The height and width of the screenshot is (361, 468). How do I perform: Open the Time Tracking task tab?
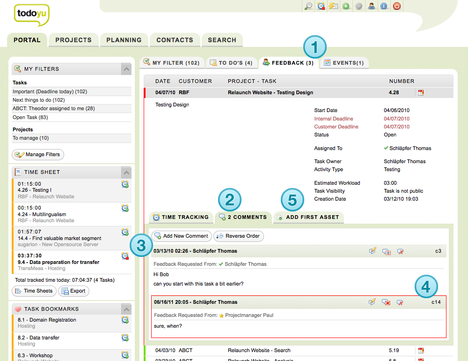pyautogui.click(x=181, y=217)
